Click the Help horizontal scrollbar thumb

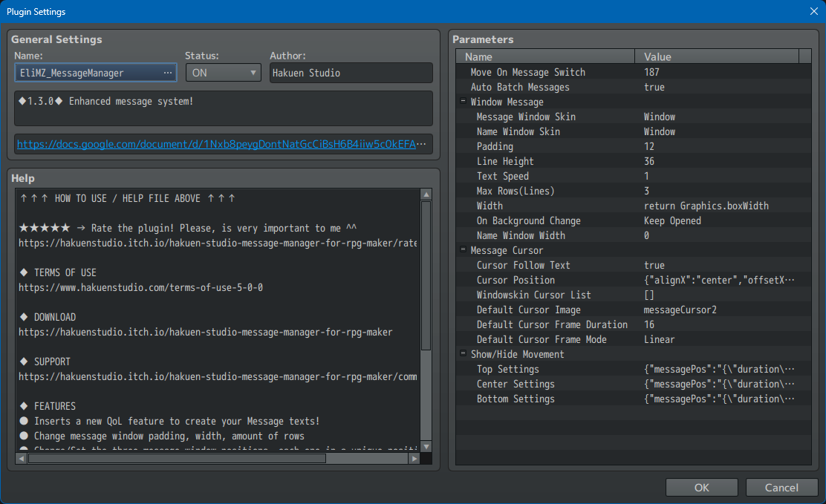click(x=177, y=459)
